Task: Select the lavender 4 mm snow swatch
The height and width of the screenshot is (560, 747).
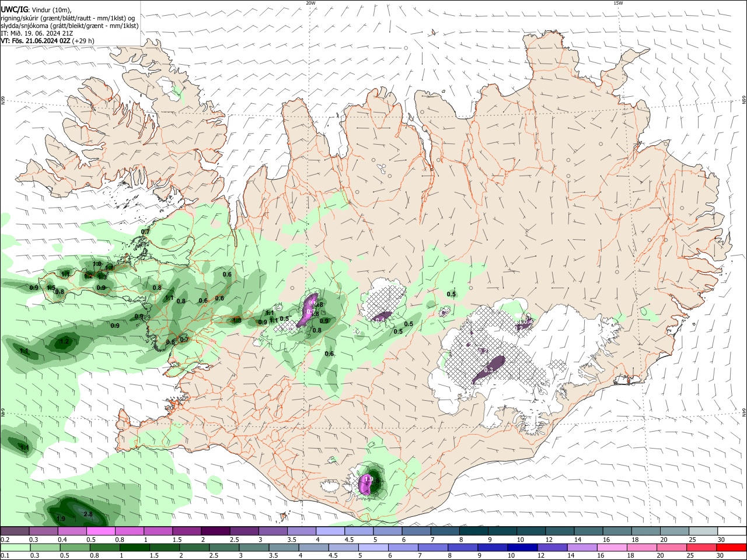Action: click(x=331, y=531)
